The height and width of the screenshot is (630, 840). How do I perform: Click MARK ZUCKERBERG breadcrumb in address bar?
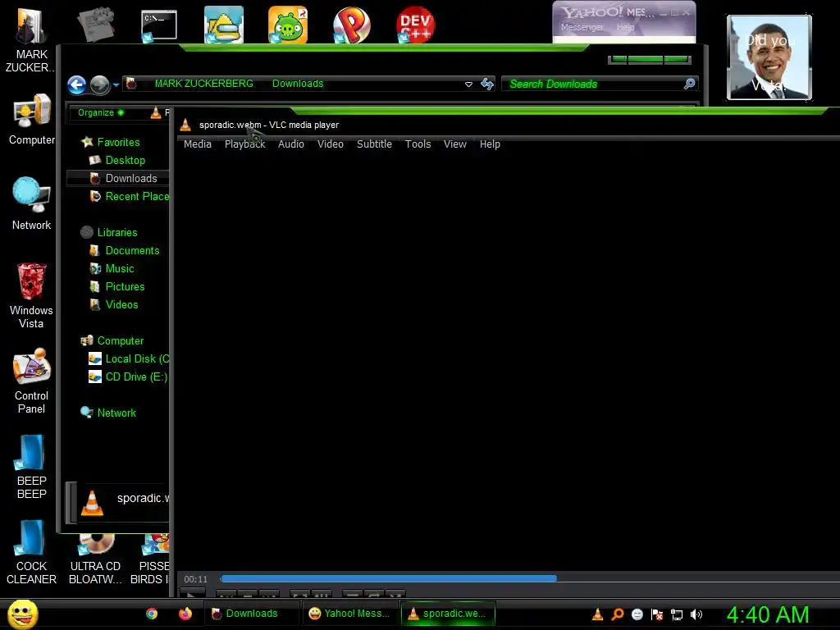click(203, 84)
